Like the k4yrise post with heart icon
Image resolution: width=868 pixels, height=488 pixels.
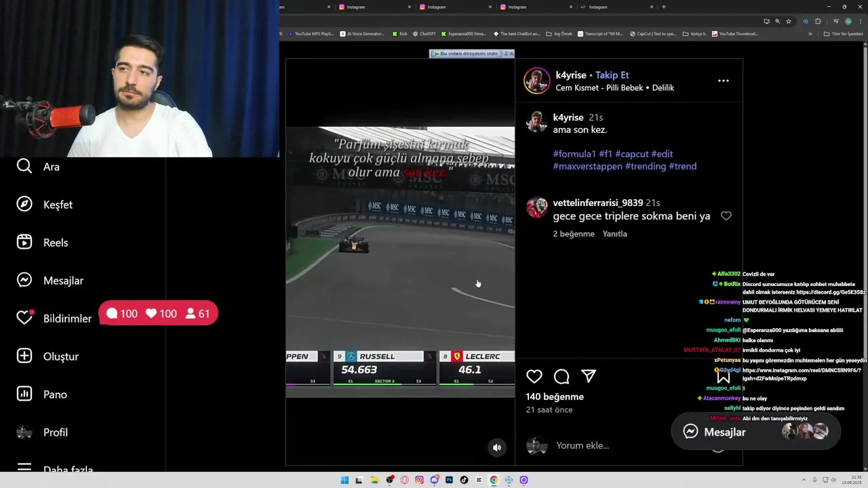[x=534, y=376]
